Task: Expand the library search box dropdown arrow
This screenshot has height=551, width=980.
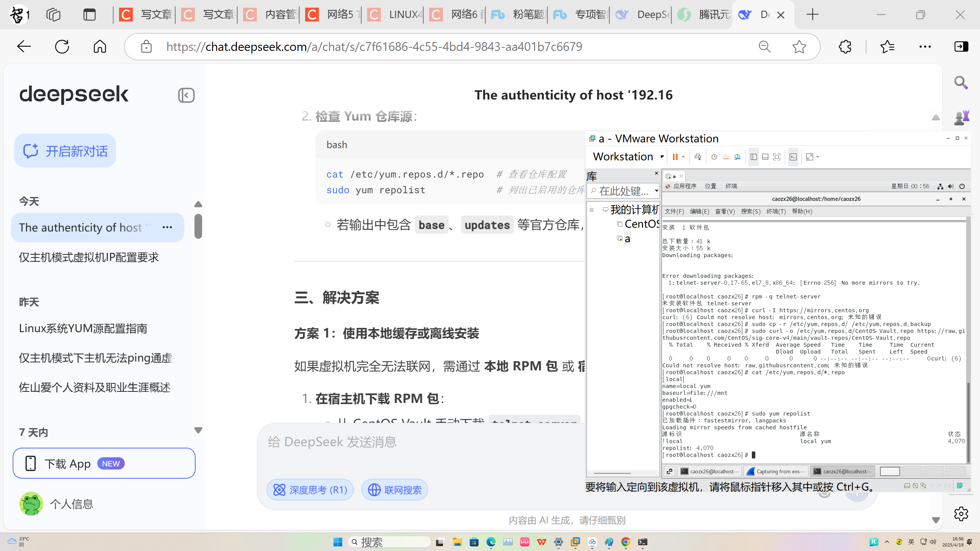Action: (x=657, y=191)
